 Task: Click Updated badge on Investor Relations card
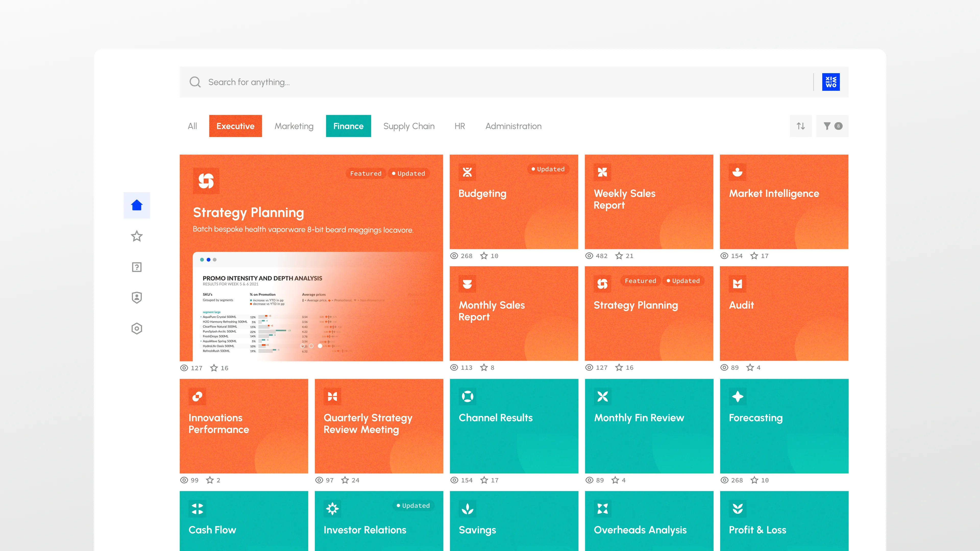[413, 506]
